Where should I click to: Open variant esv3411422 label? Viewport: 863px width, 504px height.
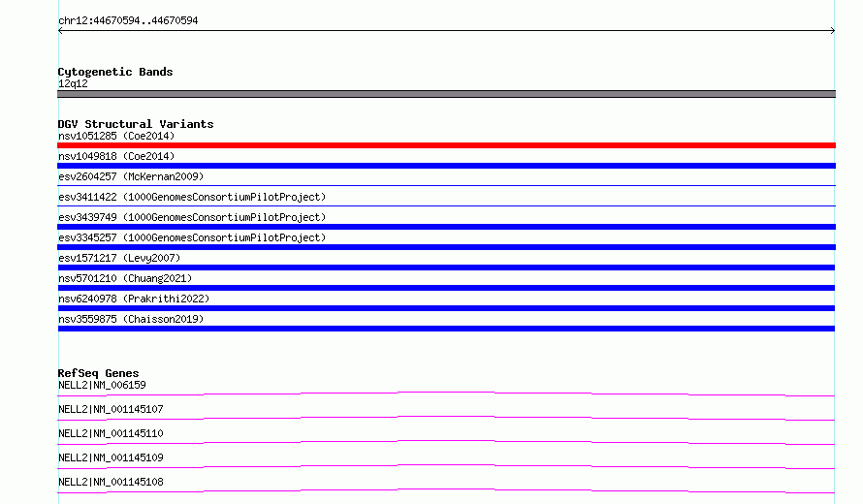click(x=192, y=197)
